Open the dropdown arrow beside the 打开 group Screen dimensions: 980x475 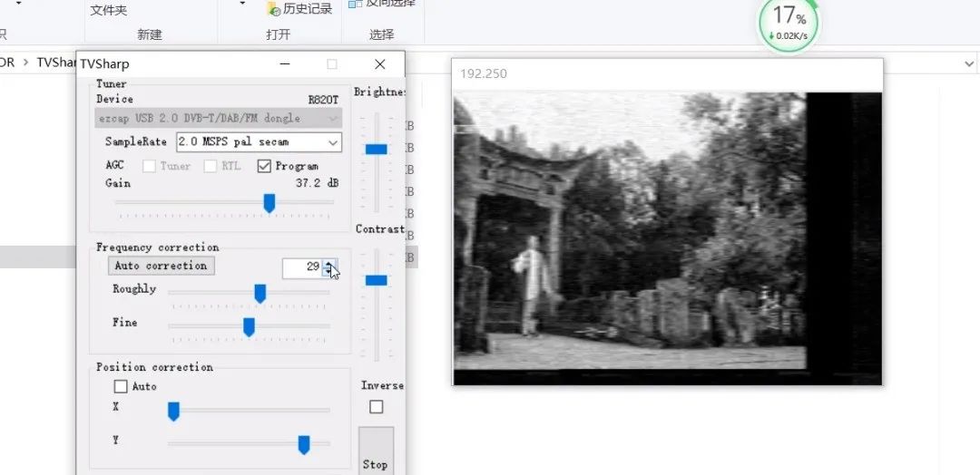point(242,4)
